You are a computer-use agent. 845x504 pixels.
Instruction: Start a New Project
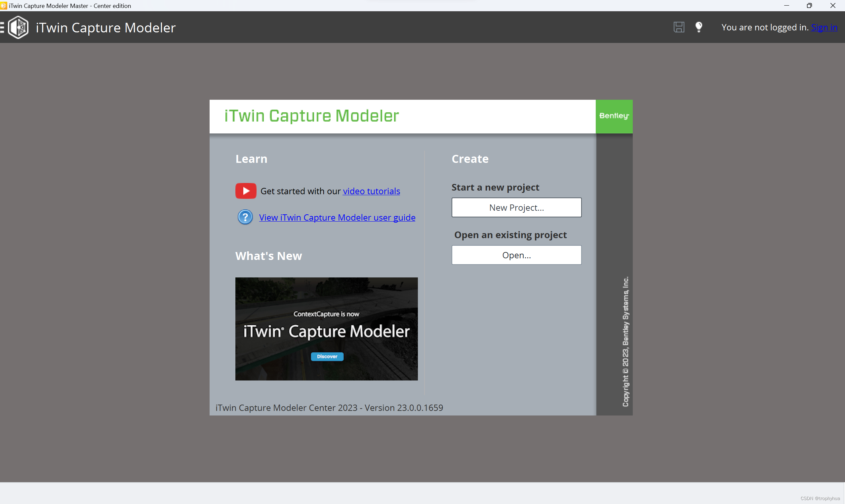(516, 207)
